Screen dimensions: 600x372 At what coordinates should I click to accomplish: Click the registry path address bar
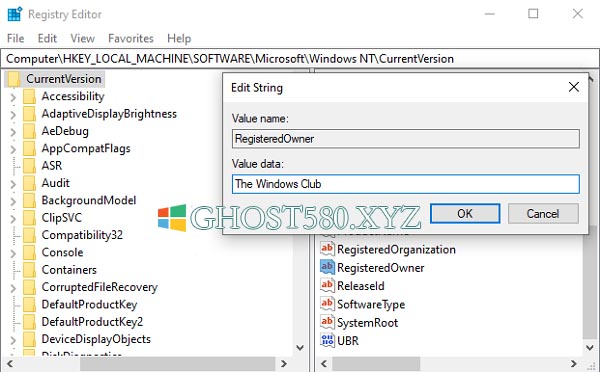coord(299,59)
